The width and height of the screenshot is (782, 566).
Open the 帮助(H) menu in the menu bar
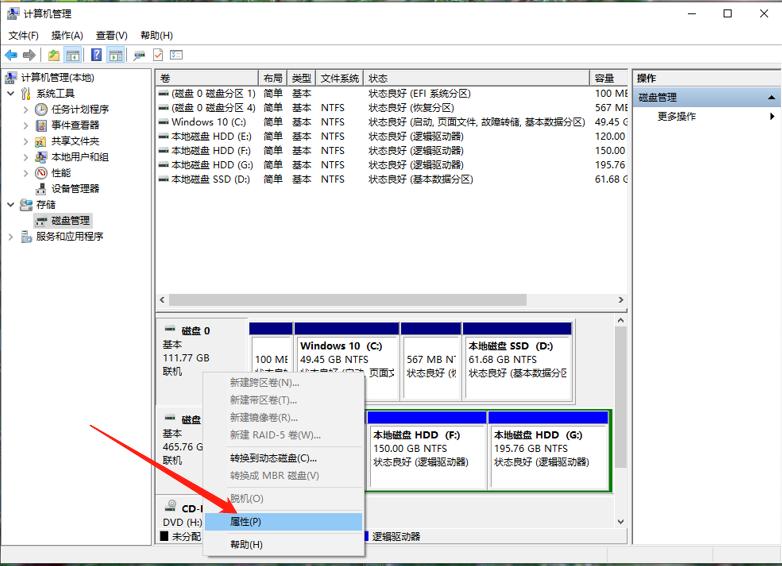pos(157,35)
